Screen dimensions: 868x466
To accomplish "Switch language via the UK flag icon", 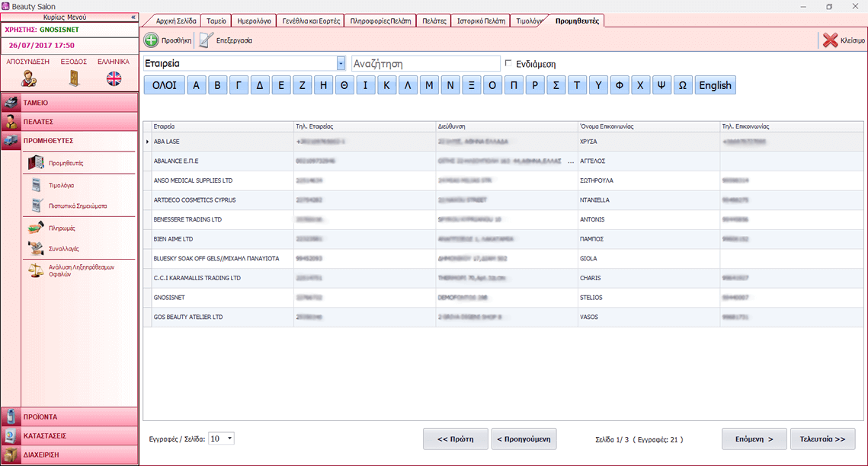I will coord(114,78).
